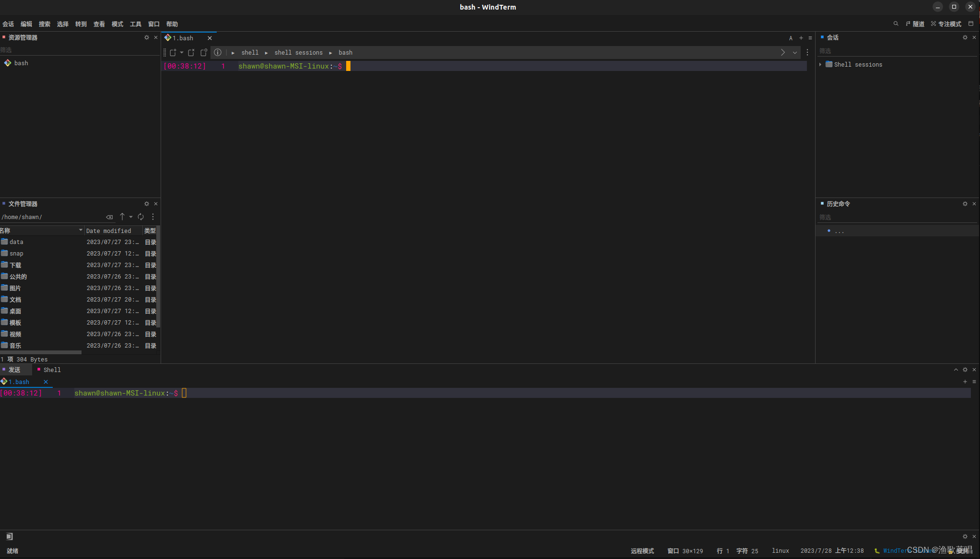Click the session info icon
This screenshot has width=980, height=559.
218,53
